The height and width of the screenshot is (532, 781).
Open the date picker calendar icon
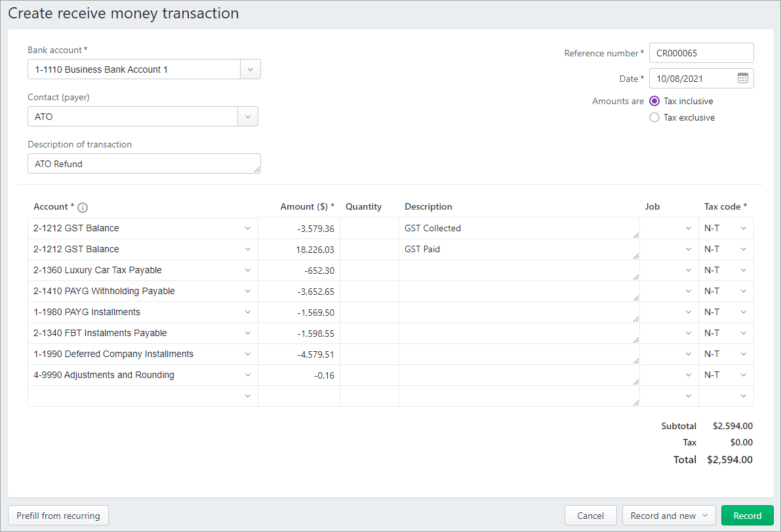tap(742, 79)
